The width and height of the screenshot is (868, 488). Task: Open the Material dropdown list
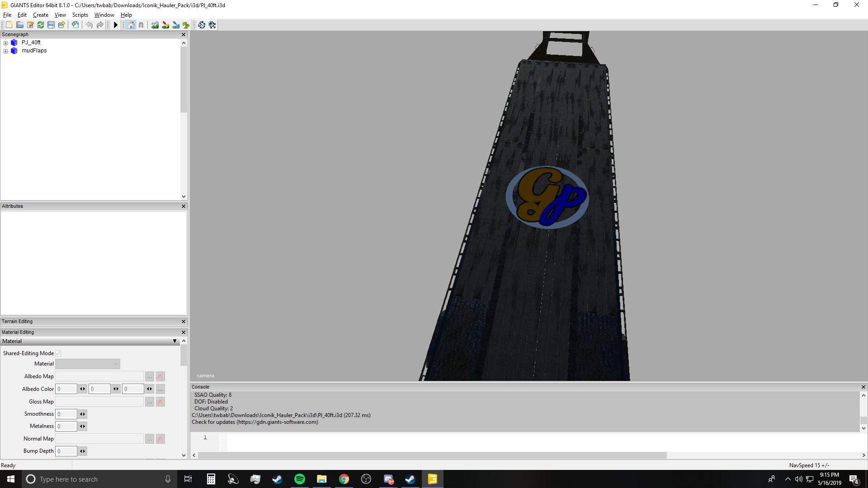pos(88,364)
